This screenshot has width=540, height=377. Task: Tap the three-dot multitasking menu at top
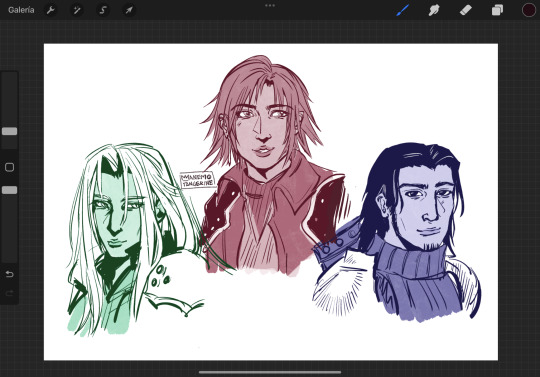(270, 6)
